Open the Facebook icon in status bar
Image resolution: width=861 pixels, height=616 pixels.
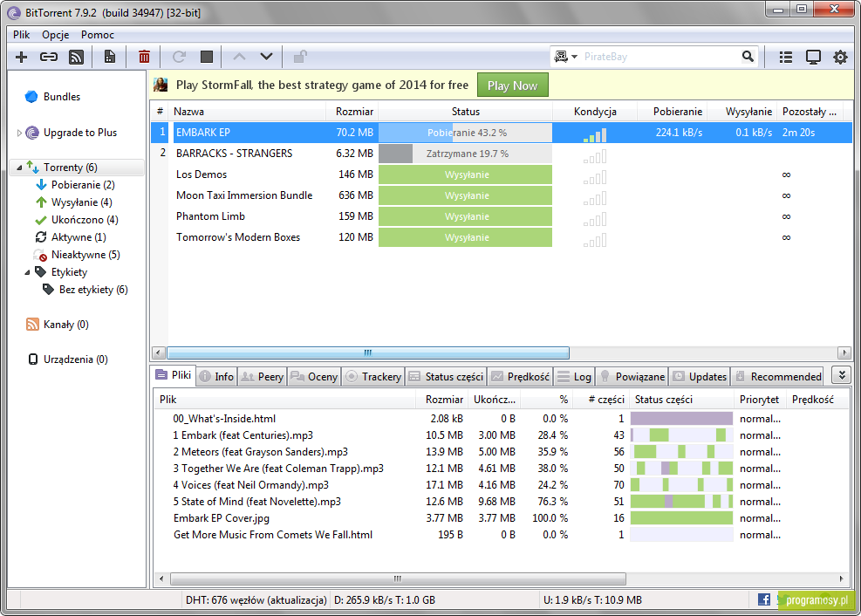click(764, 599)
